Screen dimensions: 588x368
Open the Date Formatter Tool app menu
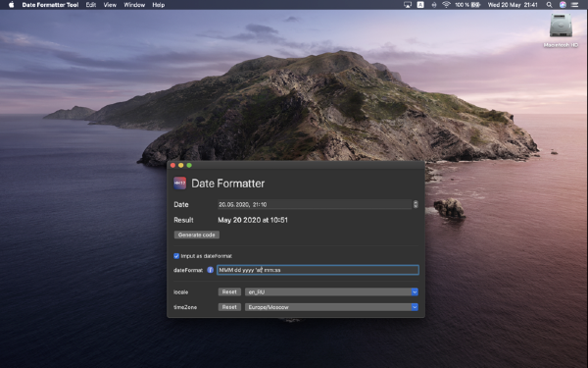point(50,5)
